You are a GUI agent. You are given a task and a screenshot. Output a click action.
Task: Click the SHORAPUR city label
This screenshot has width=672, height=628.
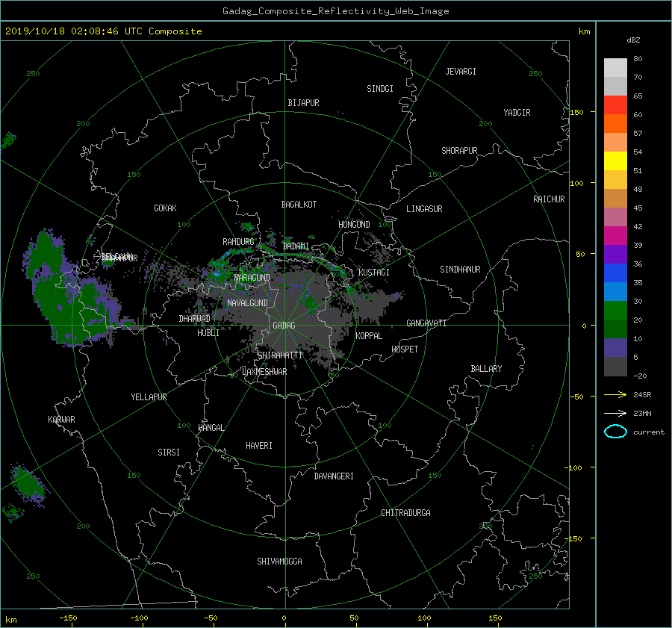459,151
